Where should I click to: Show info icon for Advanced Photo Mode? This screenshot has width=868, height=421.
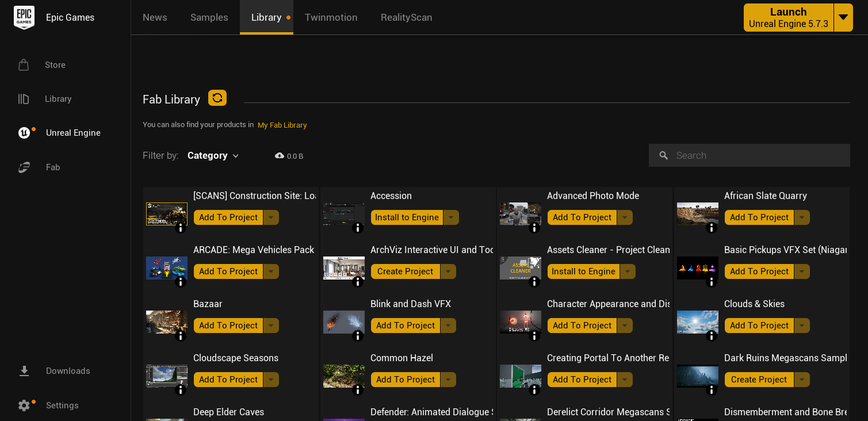coord(534,228)
